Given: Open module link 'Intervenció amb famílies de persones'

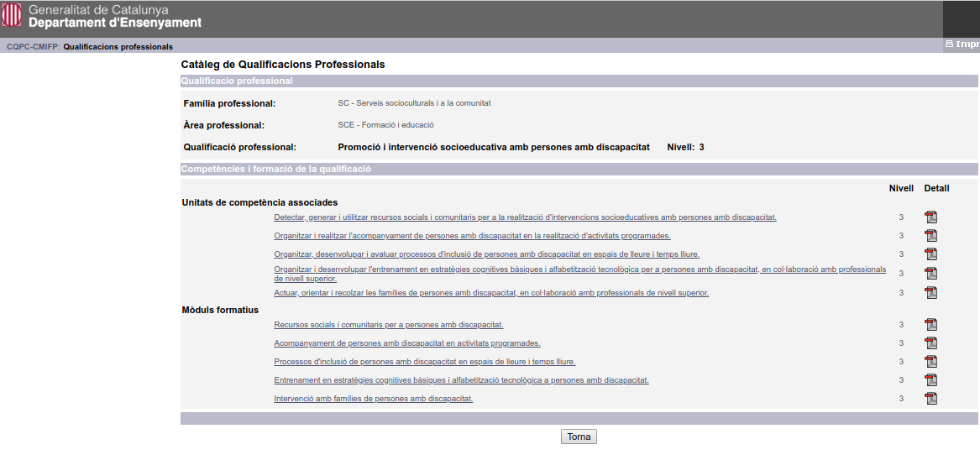Looking at the screenshot, I should (373, 399).
